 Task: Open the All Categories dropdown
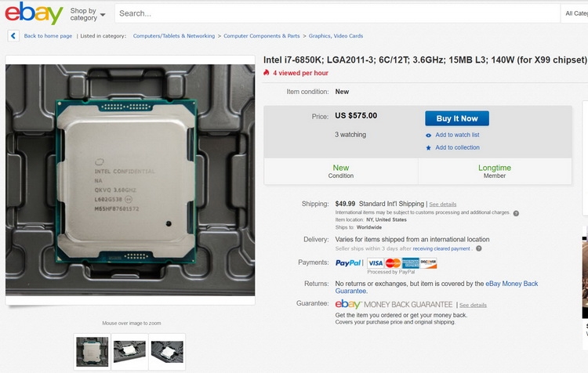point(575,13)
